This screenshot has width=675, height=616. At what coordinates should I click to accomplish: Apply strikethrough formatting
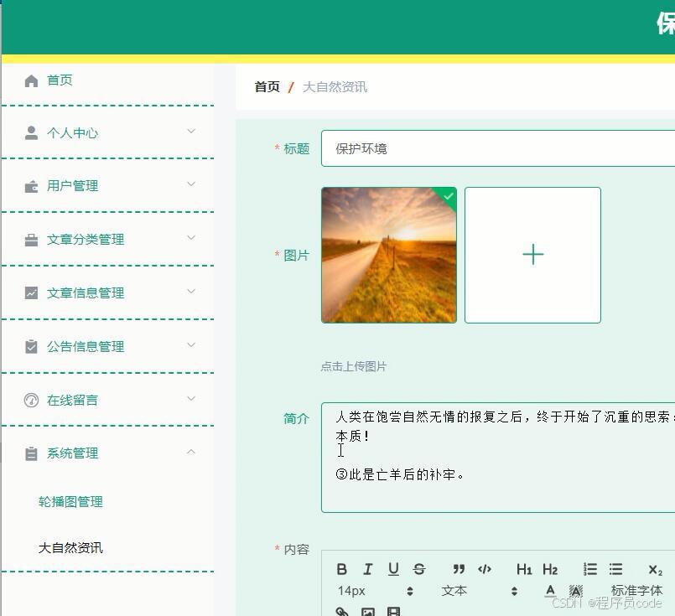(x=419, y=569)
